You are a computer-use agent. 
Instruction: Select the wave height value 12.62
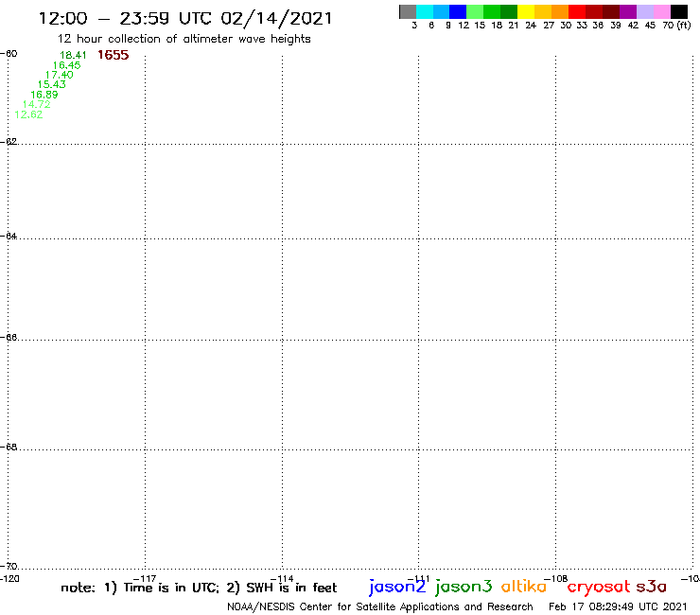(x=28, y=114)
